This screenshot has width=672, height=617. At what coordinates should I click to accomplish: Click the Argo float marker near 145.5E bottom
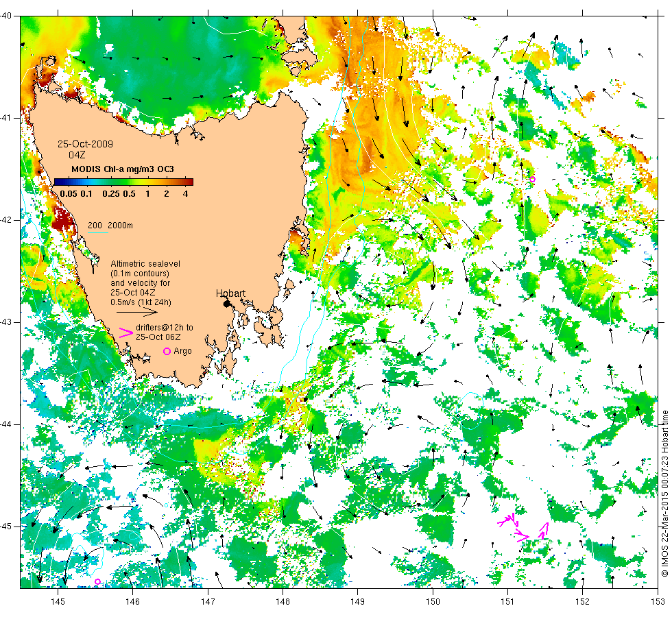coord(97,582)
